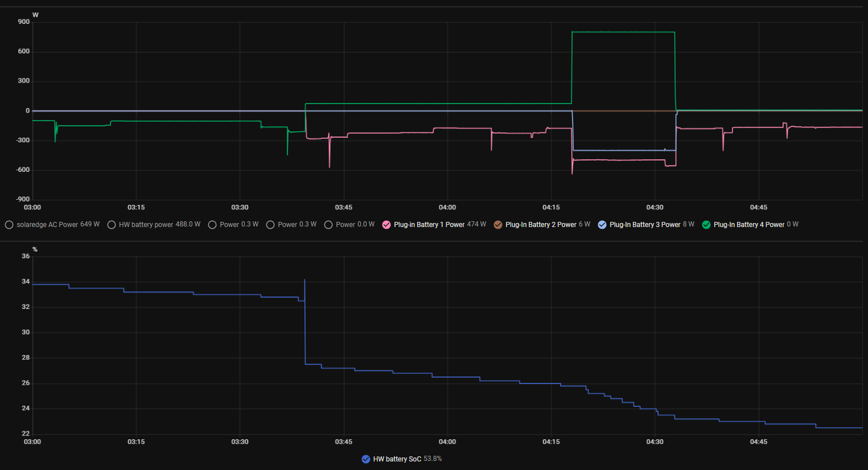This screenshot has width=868, height=470.
Task: Select the Plug-In Battery 3 Power legend text
Action: click(645, 225)
